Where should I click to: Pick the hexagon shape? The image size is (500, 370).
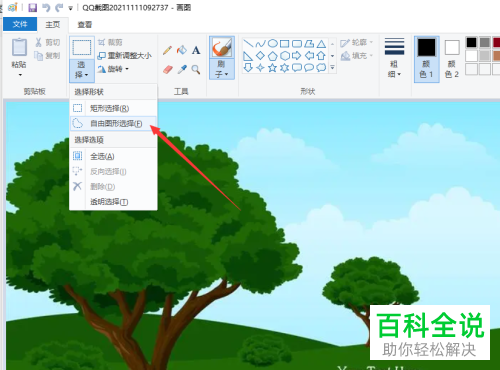tap(285, 56)
